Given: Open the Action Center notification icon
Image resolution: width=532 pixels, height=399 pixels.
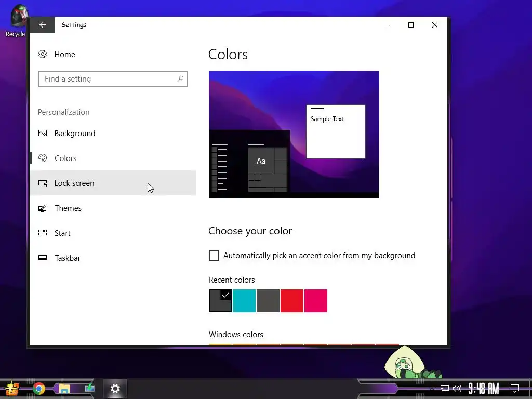Looking at the screenshot, I should pos(515,389).
